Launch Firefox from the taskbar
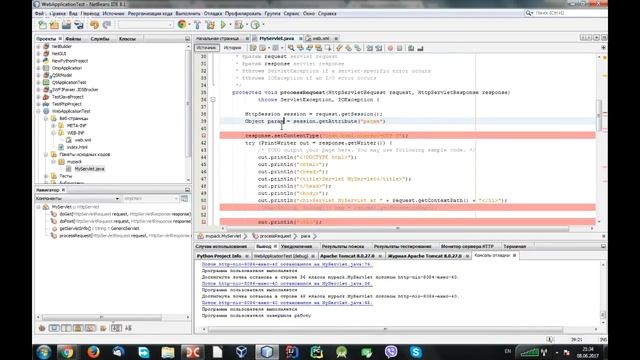The width and height of the screenshot is (640, 360). tap(93, 352)
